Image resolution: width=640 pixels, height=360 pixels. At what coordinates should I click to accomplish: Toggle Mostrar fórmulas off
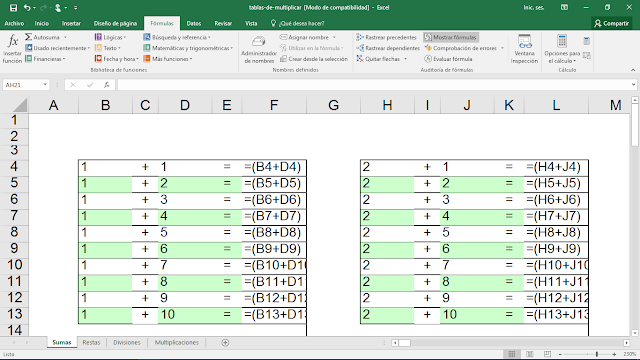pyautogui.click(x=451, y=37)
